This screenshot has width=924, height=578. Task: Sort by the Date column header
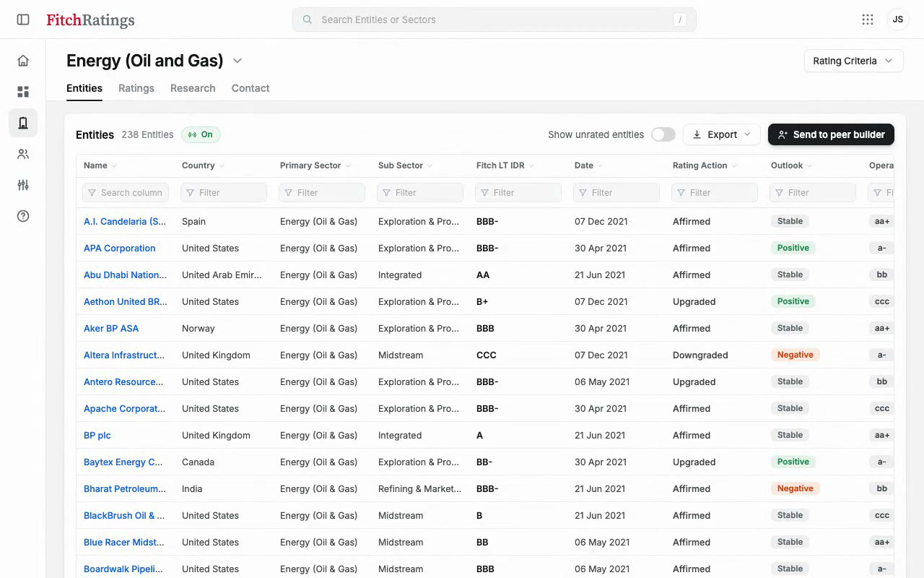[588, 165]
